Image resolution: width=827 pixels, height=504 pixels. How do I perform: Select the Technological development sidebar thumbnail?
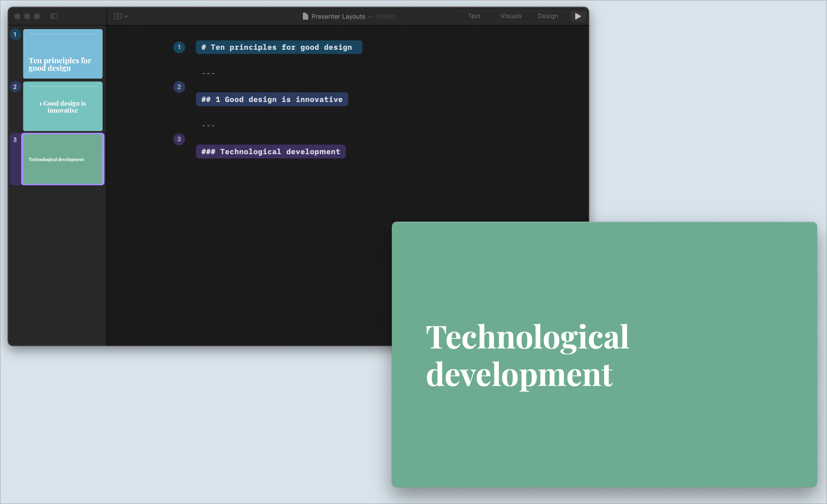click(63, 159)
